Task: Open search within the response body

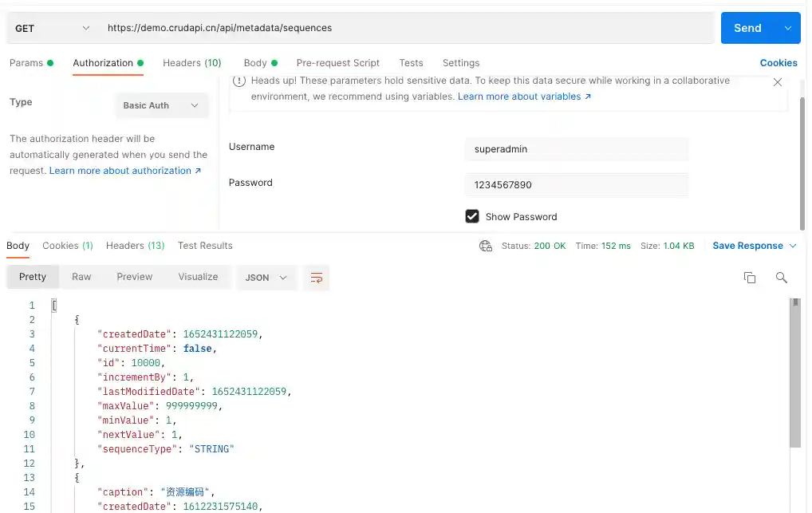Action: click(x=781, y=277)
